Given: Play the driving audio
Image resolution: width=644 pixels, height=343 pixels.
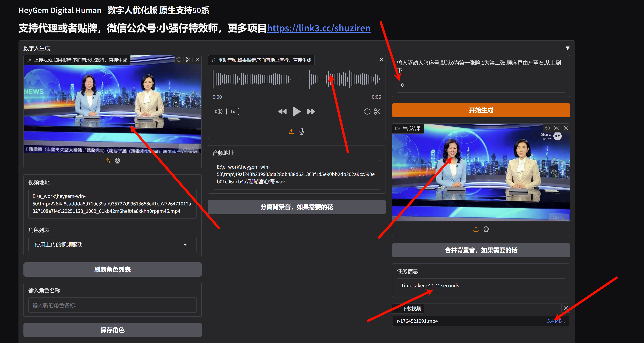Looking at the screenshot, I should [296, 111].
